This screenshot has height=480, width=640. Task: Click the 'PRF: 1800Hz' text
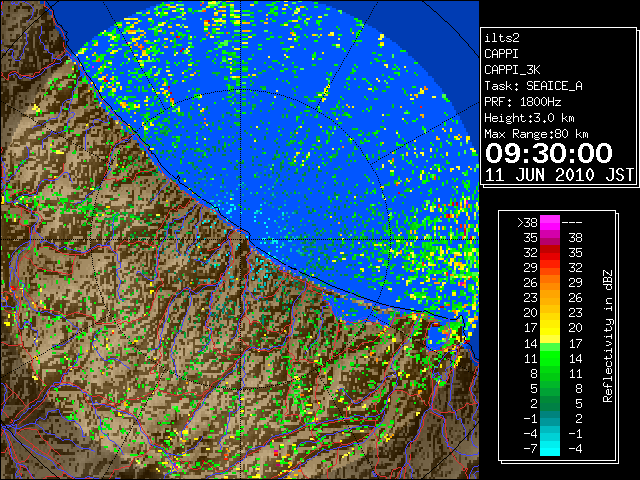523,102
